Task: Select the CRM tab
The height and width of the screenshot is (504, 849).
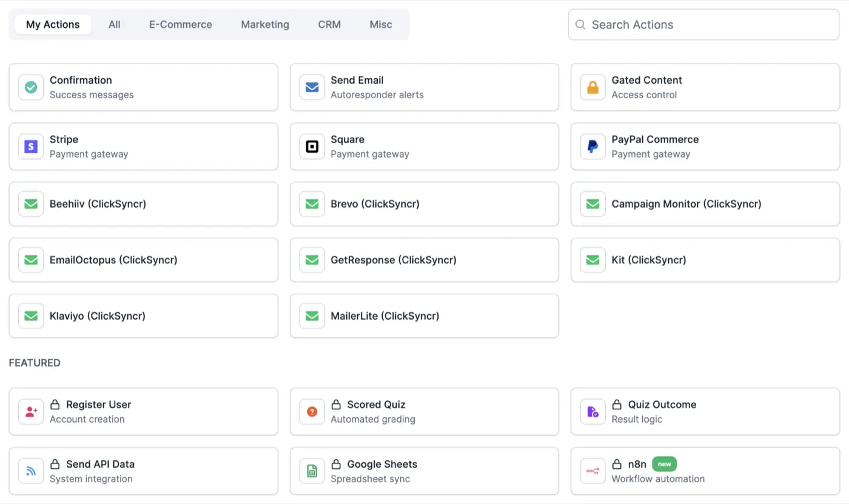Action: click(x=329, y=25)
